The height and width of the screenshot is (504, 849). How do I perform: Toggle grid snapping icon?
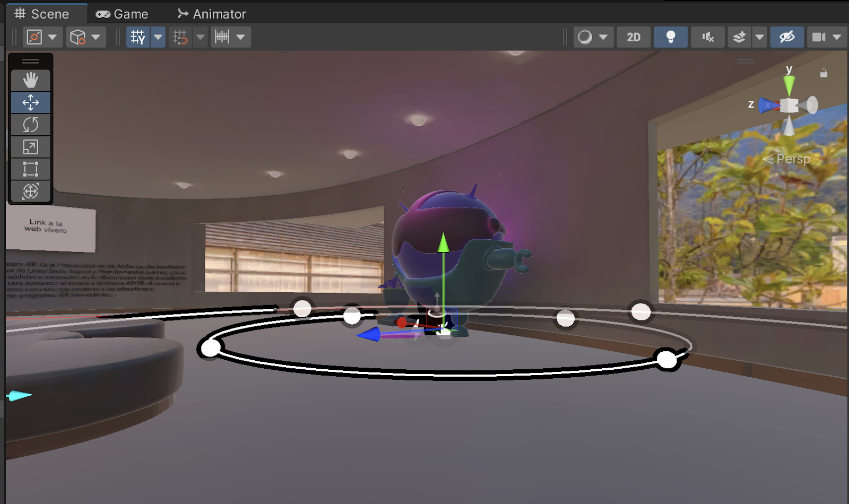coord(180,37)
